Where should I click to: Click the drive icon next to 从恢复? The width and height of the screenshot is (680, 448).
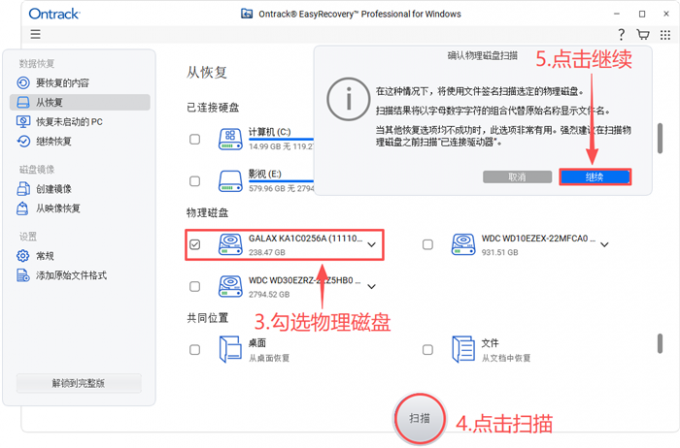pos(23,102)
